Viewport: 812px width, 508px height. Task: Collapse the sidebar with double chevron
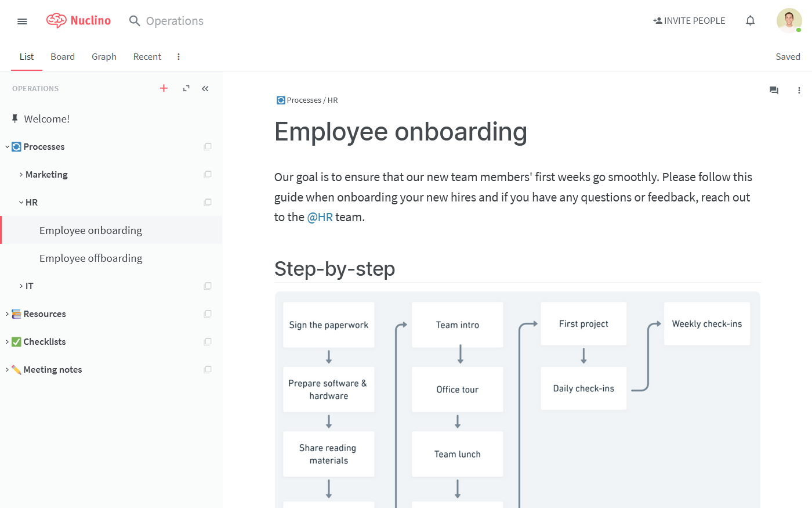205,88
